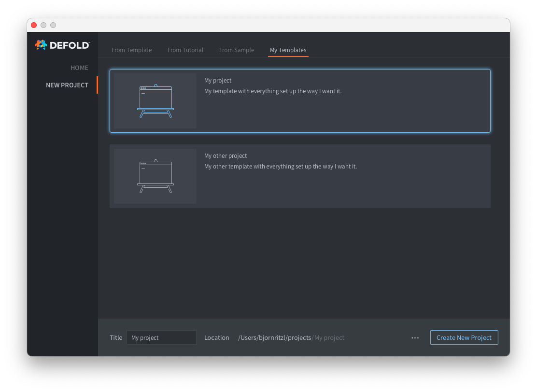This screenshot has height=392, width=537.
Task: Click the browser-window artwork inside My project card
Action: click(155, 97)
